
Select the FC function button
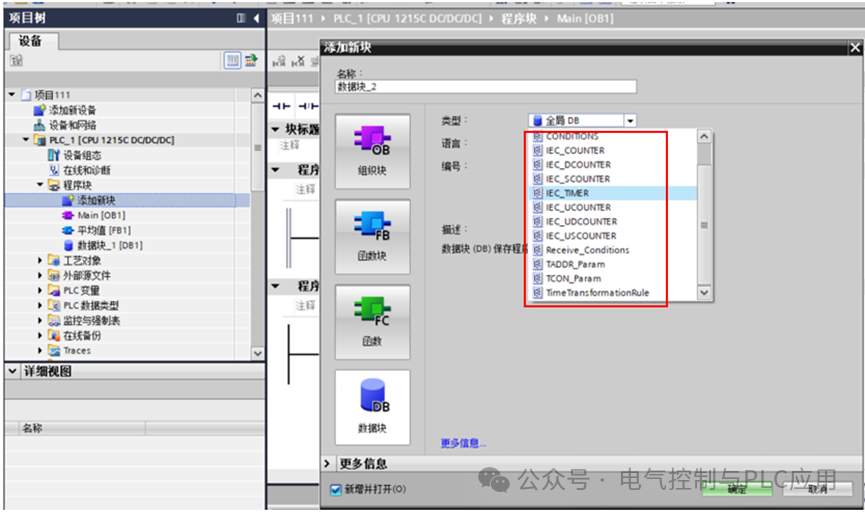pyautogui.click(x=372, y=322)
